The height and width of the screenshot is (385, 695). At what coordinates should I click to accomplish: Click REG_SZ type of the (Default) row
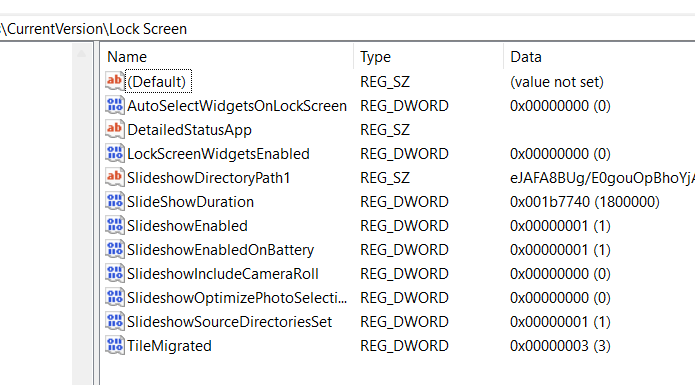coord(385,82)
